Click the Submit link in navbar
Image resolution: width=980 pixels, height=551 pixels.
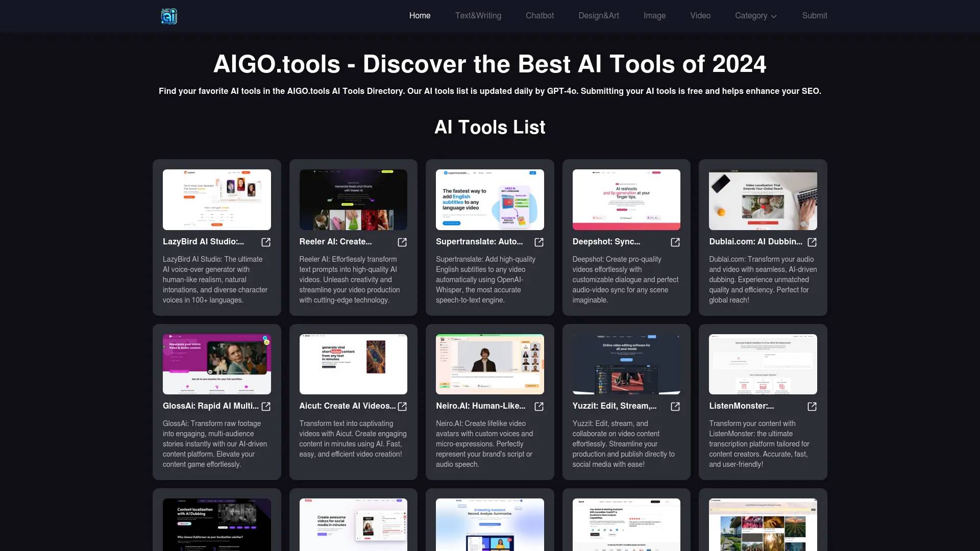[815, 16]
